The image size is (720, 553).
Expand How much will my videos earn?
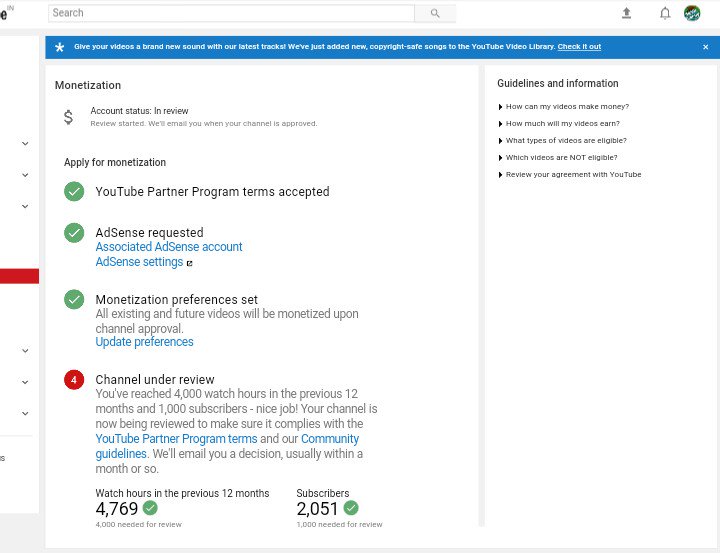559,124
